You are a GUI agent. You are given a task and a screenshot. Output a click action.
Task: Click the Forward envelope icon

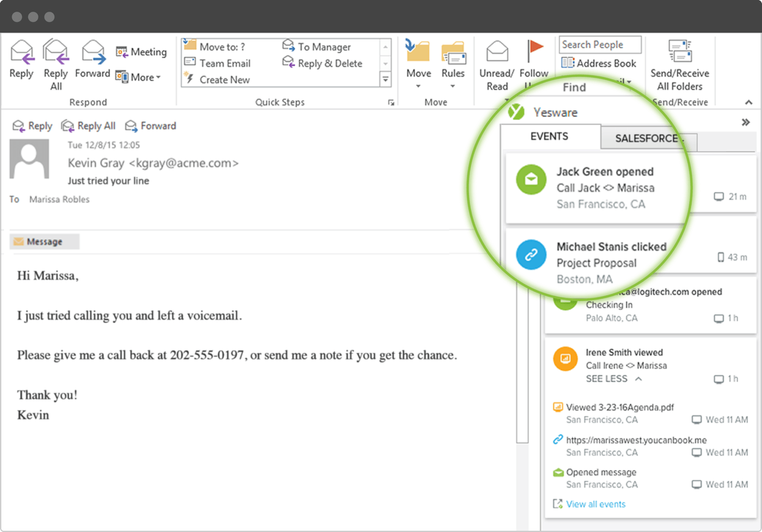[x=92, y=52]
